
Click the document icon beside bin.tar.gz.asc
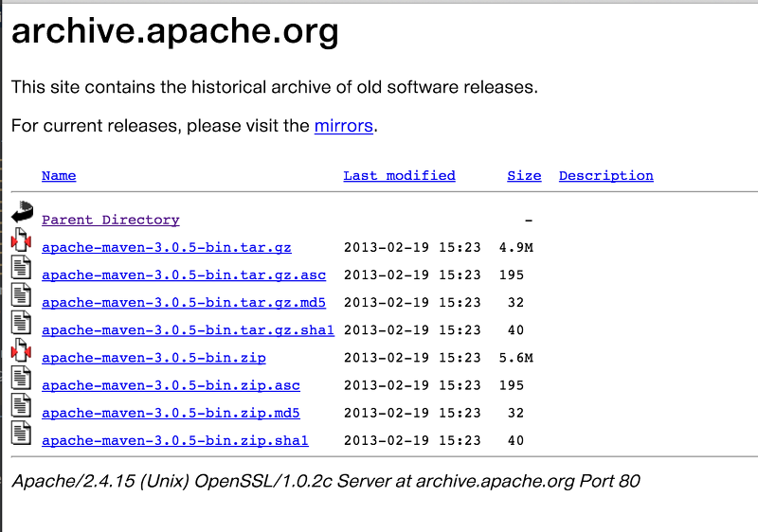pyautogui.click(x=21, y=267)
